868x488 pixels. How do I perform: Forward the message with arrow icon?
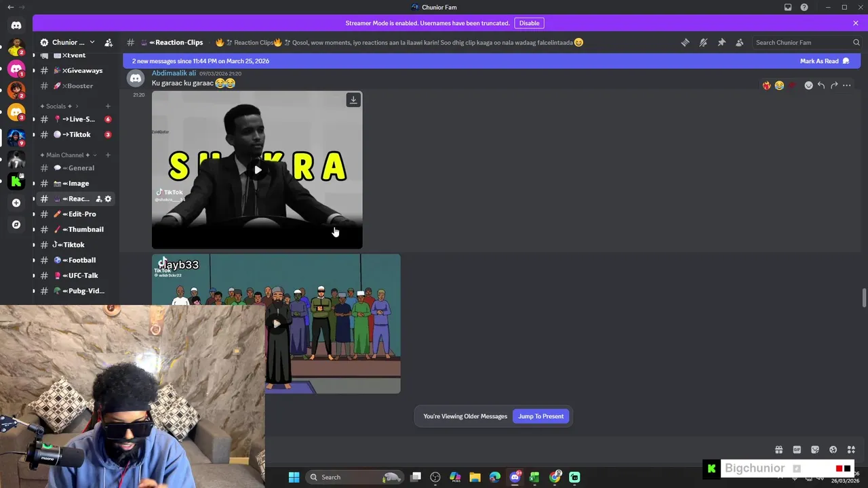pyautogui.click(x=834, y=85)
